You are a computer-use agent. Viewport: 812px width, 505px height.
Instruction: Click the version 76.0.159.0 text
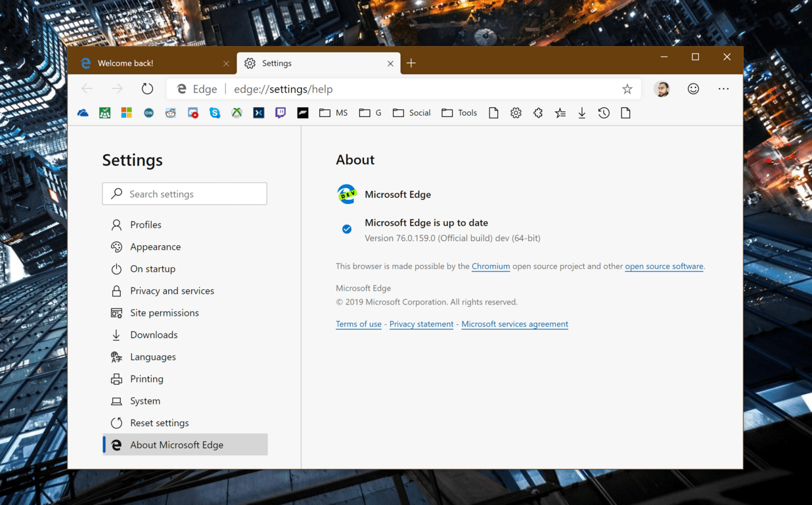(x=453, y=238)
